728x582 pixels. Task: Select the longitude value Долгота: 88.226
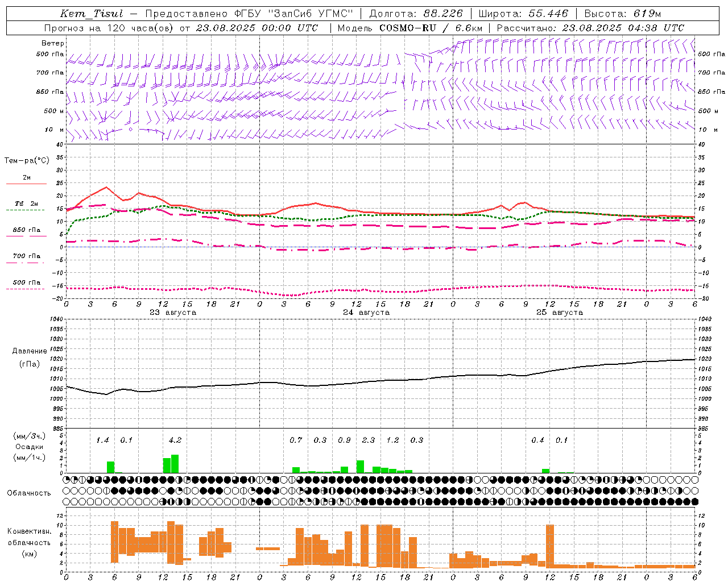pos(416,14)
